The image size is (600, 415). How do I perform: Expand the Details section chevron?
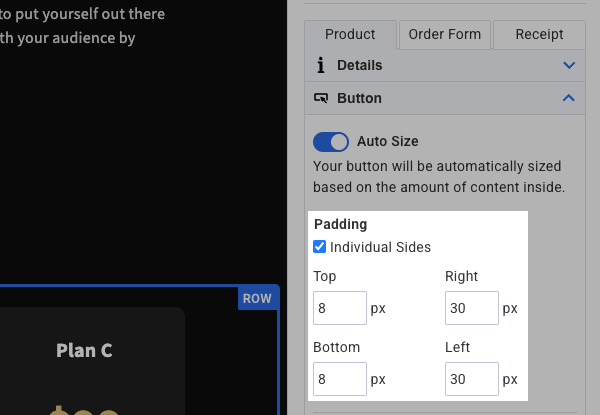coord(569,65)
